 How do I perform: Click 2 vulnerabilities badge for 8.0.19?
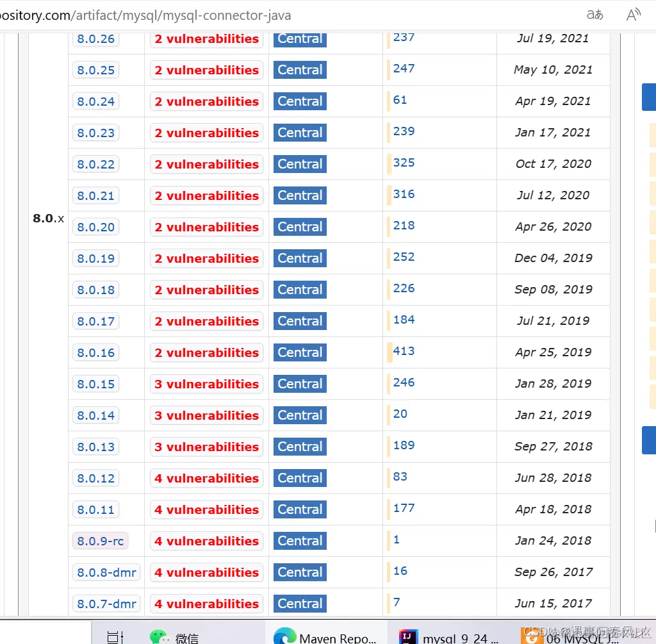207,258
